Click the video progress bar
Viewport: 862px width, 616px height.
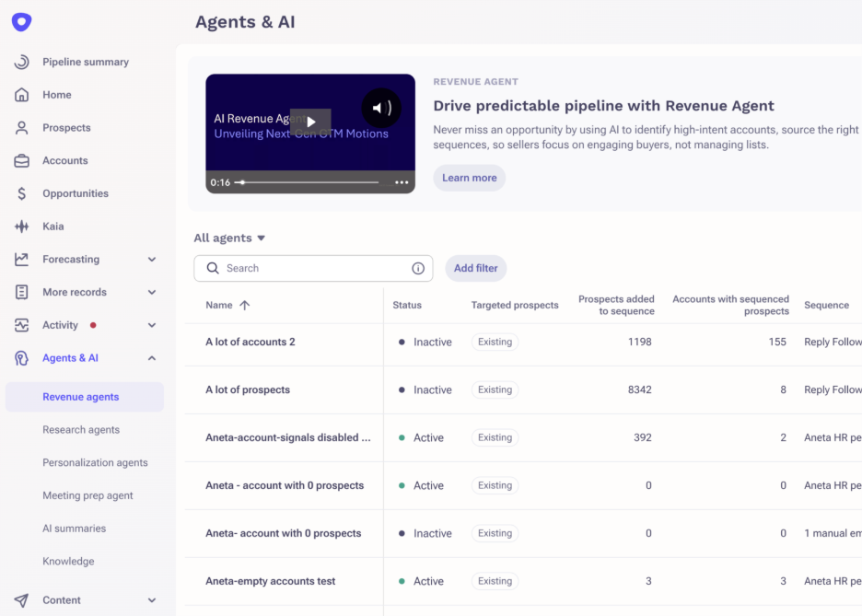point(307,182)
